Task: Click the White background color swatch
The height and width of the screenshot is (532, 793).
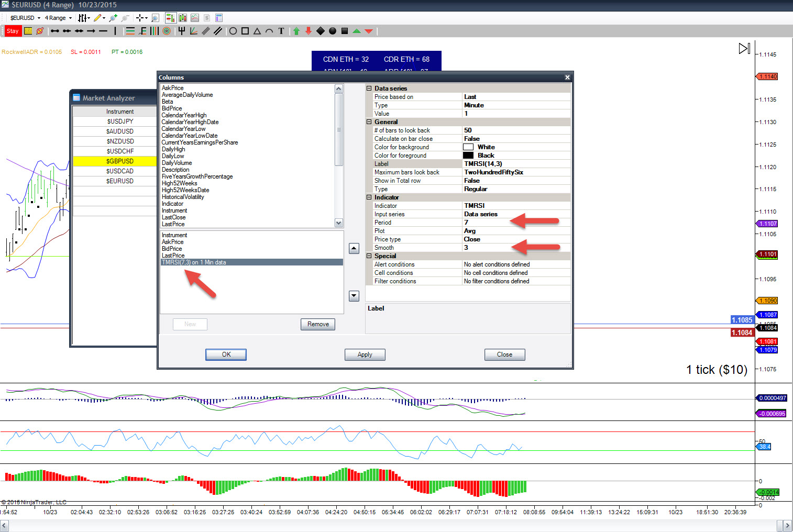Action: (x=468, y=147)
